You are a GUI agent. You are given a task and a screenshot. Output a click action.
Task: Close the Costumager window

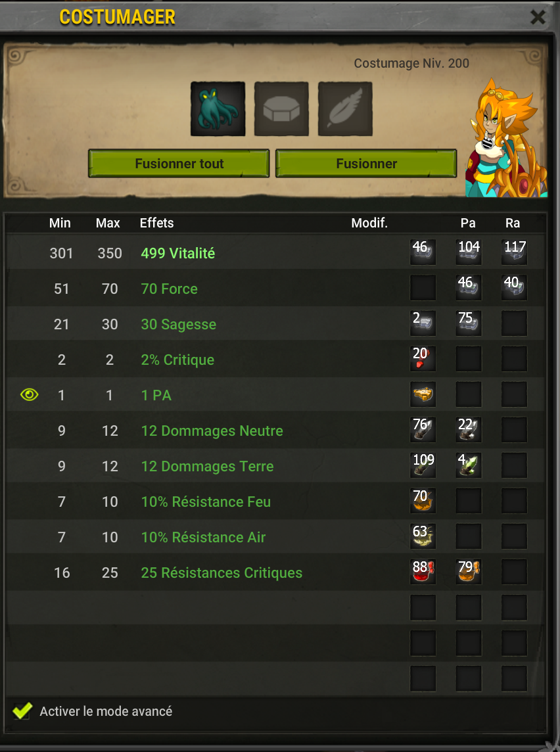pyautogui.click(x=538, y=17)
